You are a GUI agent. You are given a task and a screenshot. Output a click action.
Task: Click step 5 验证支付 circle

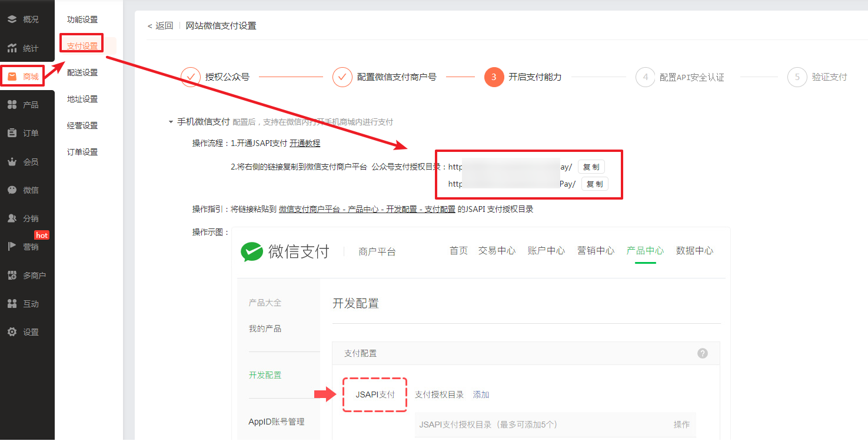(x=797, y=77)
